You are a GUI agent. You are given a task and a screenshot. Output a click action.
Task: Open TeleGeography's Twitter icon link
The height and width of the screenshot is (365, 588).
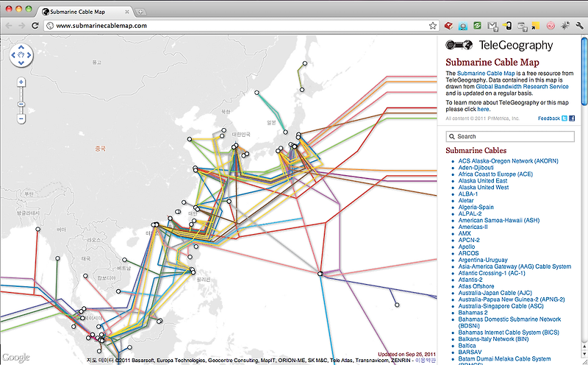tap(564, 118)
